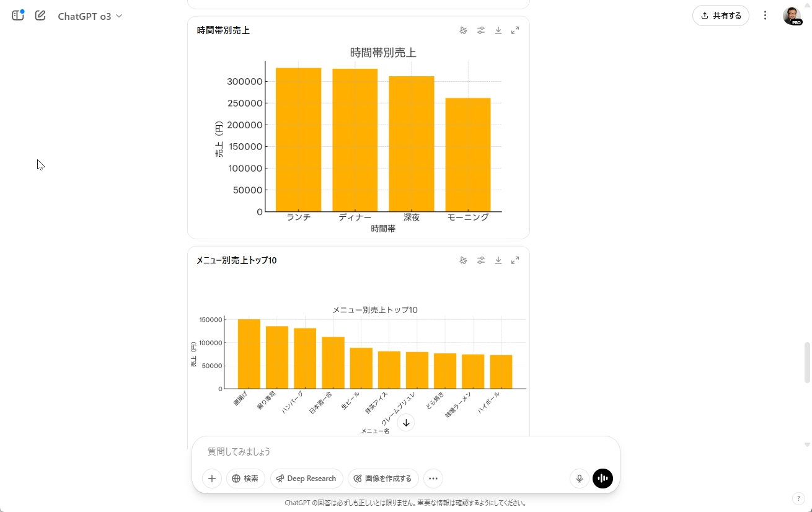This screenshot has height=512, width=812.
Task: Click the 共有する share button
Action: pyautogui.click(x=720, y=15)
